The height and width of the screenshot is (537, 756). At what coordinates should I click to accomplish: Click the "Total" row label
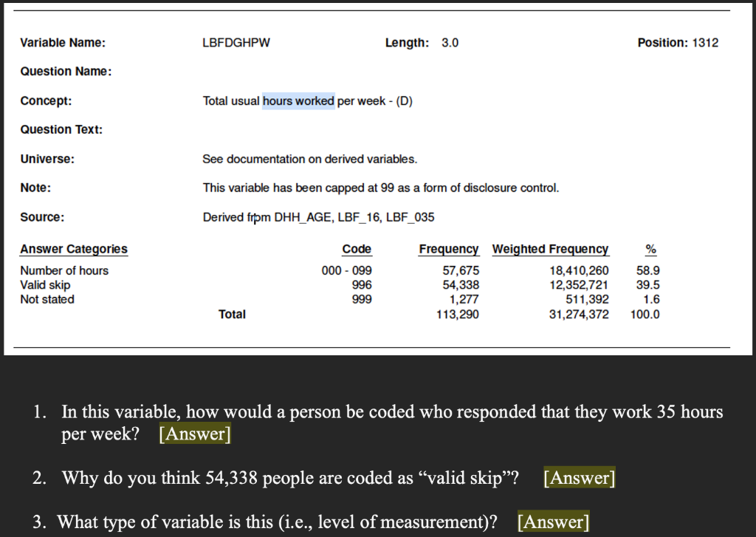pyautogui.click(x=232, y=314)
